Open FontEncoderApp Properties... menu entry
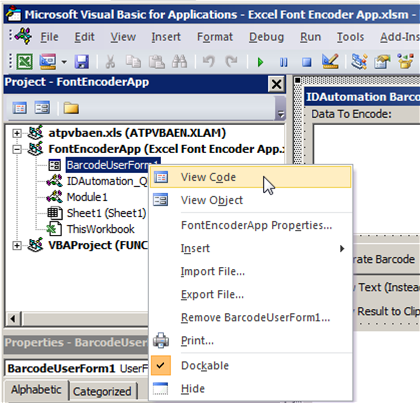This screenshot has width=420, height=403. 251,225
